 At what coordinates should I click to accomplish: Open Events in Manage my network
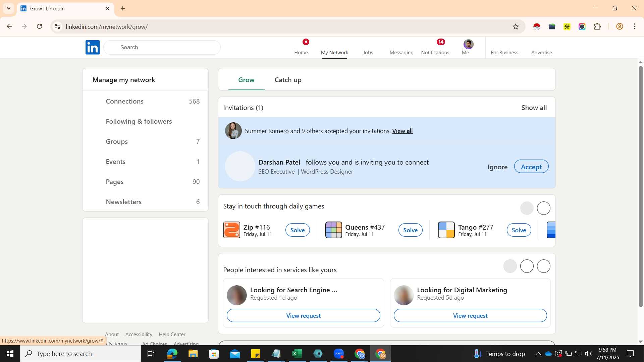tap(146, 162)
